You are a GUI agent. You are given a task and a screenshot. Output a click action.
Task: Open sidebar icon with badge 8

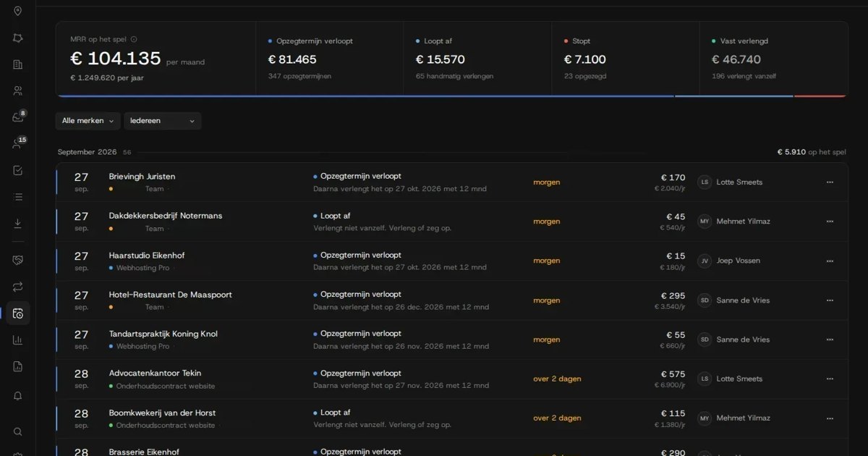[x=18, y=117]
